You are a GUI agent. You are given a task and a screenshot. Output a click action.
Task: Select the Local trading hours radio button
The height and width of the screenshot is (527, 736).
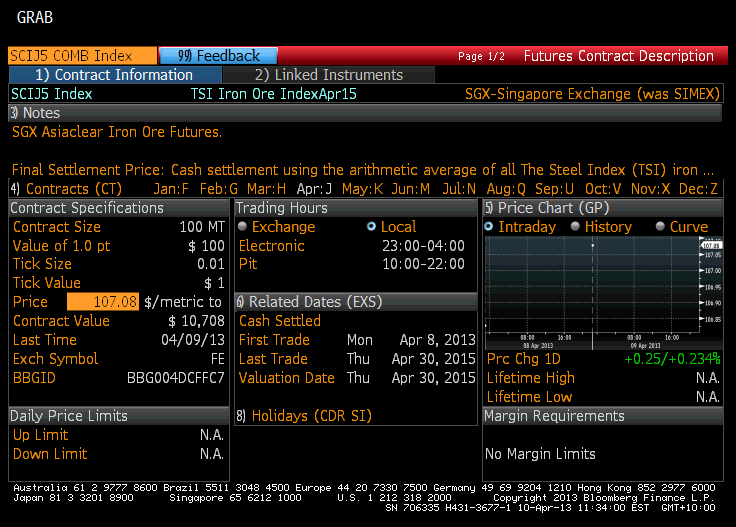371,227
